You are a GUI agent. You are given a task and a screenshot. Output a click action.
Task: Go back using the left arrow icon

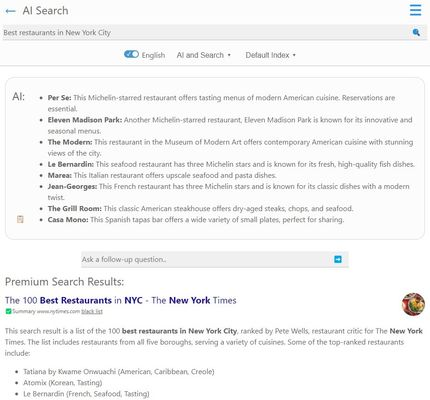click(10, 11)
